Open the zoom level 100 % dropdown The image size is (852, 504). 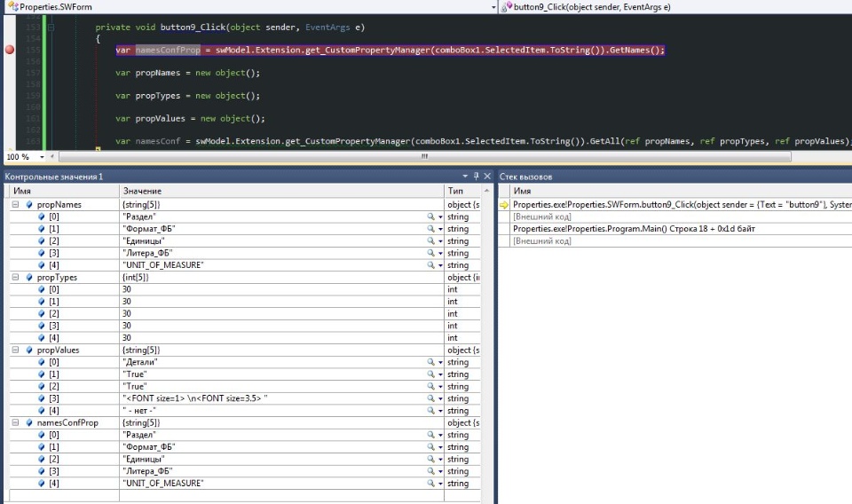click(x=42, y=157)
